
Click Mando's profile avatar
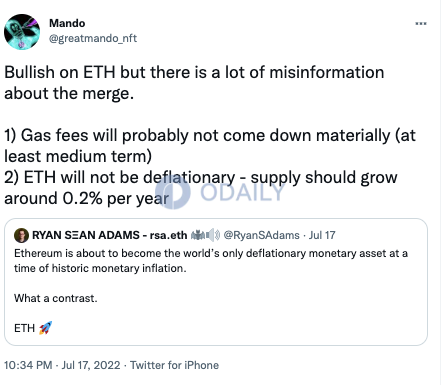(x=22, y=32)
